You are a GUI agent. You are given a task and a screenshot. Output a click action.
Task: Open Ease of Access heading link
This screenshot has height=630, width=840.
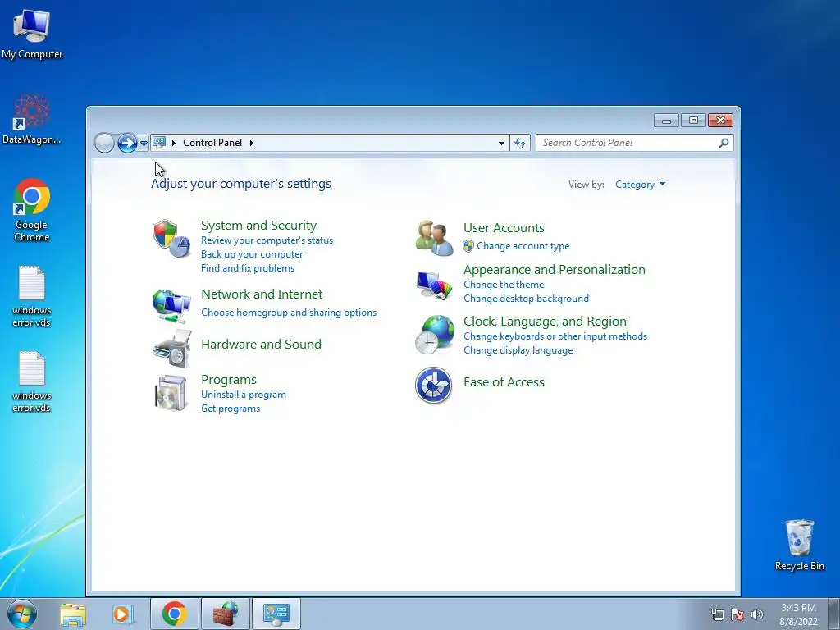[504, 382]
